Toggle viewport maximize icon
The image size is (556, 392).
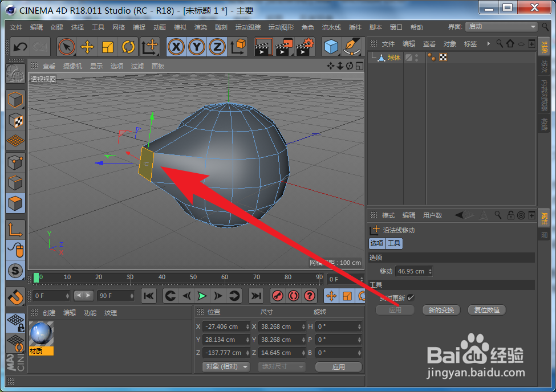click(359, 66)
